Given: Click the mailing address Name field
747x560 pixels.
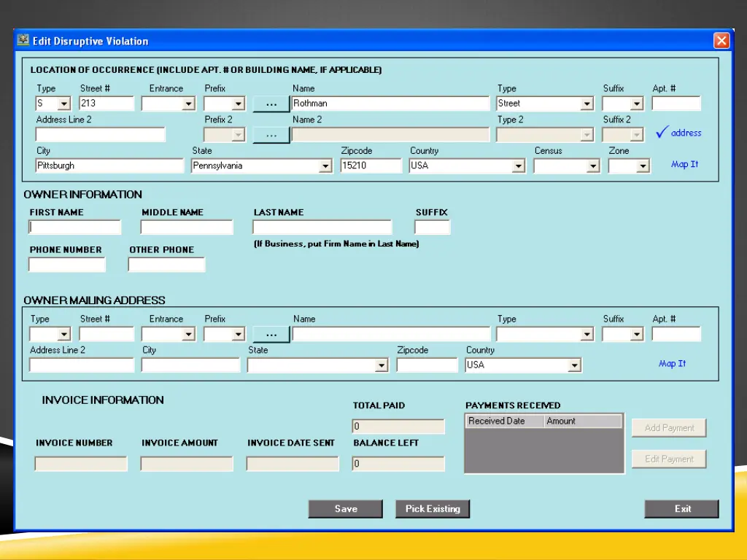Looking at the screenshot, I should coord(391,334).
